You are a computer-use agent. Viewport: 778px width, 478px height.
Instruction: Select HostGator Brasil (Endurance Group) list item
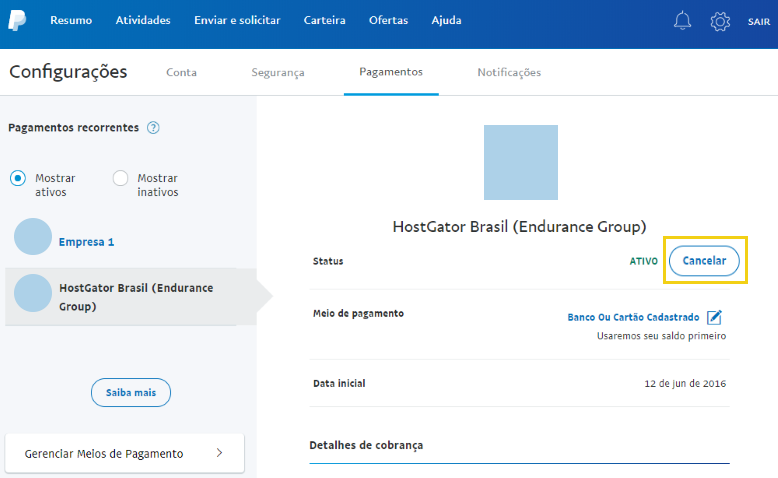coord(131,297)
